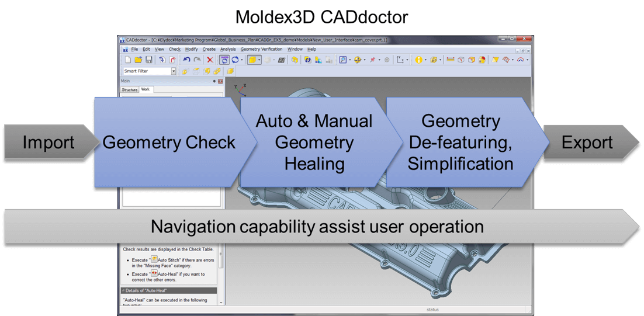Undo the last action
644x316 pixels.
pos(186,60)
